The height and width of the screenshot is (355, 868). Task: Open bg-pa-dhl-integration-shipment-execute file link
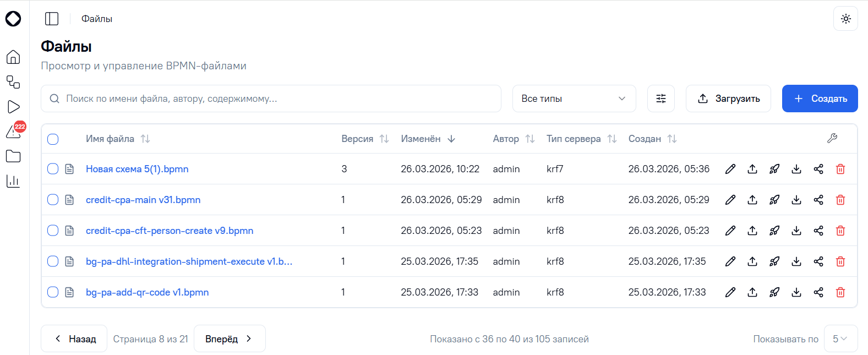click(x=189, y=261)
